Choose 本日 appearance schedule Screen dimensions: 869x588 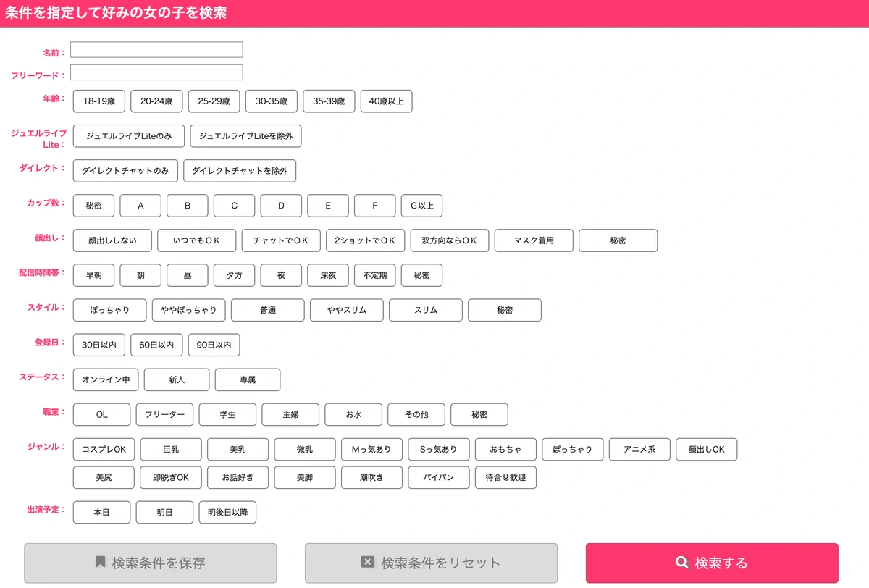pos(102,512)
